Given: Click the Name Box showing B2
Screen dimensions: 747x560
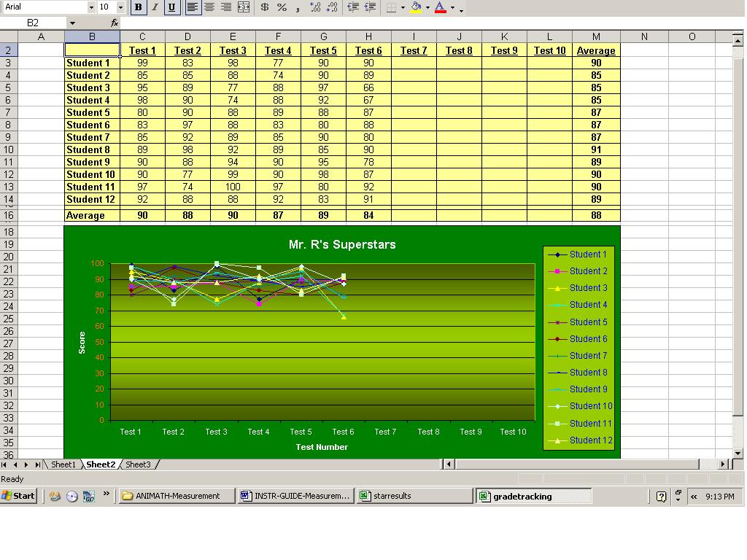Looking at the screenshot, I should [33, 23].
